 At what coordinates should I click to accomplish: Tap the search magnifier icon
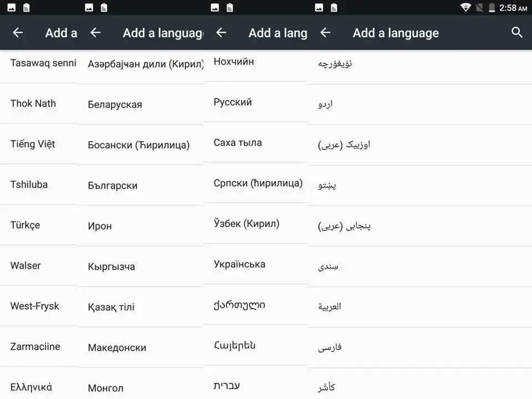click(x=516, y=33)
